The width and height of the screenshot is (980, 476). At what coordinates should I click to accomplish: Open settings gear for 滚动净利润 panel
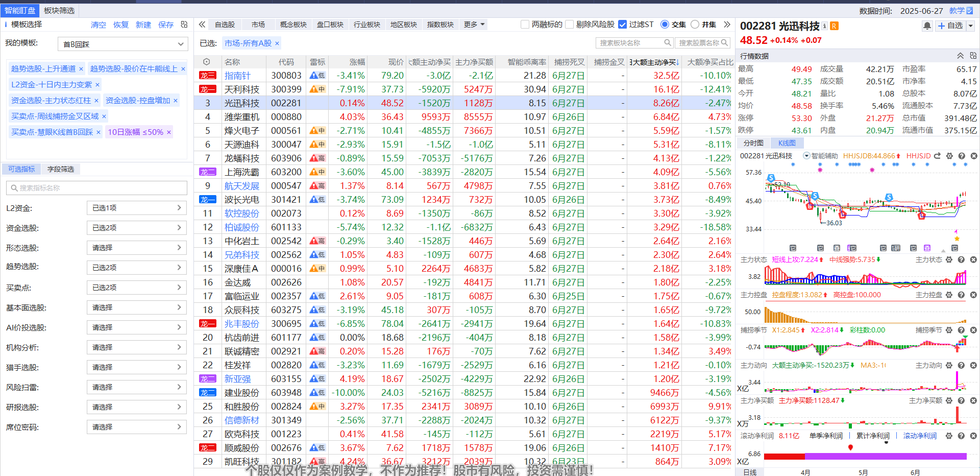949,436
